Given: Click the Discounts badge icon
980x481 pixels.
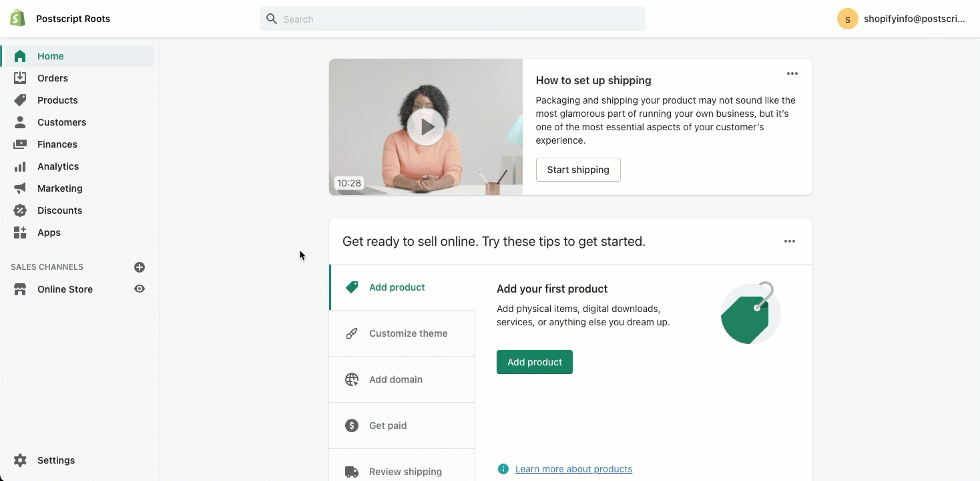Looking at the screenshot, I should tap(20, 210).
